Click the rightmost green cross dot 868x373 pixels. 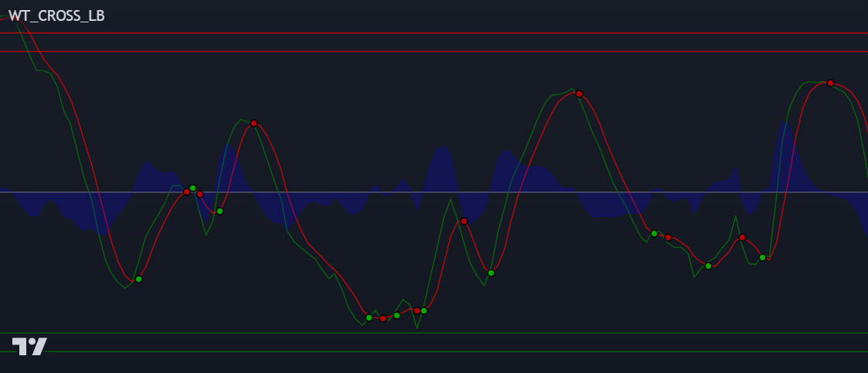tap(762, 257)
